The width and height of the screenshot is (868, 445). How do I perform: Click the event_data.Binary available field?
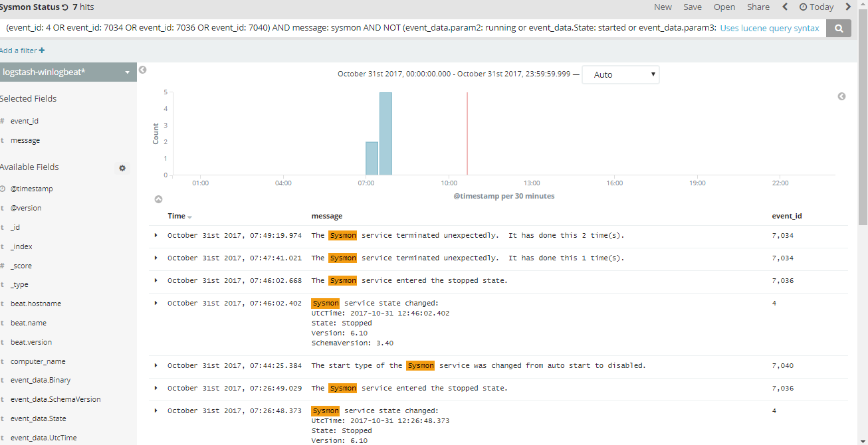click(41, 380)
